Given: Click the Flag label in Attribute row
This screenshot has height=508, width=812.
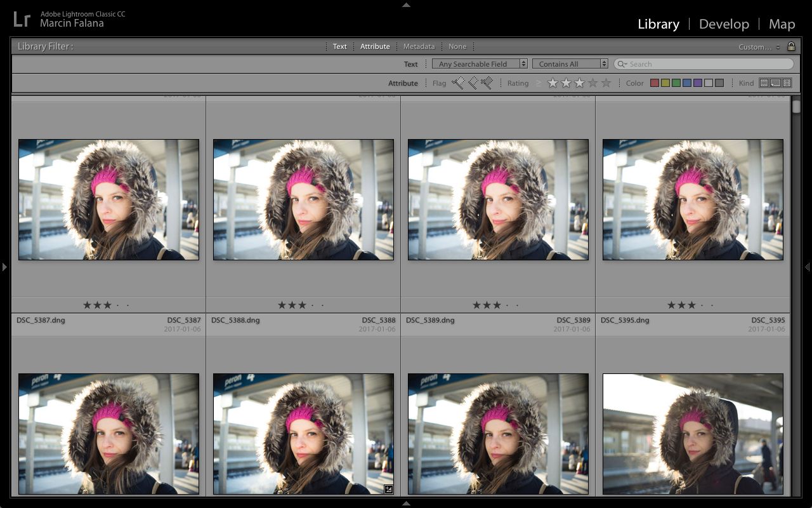Looking at the screenshot, I should click(439, 83).
